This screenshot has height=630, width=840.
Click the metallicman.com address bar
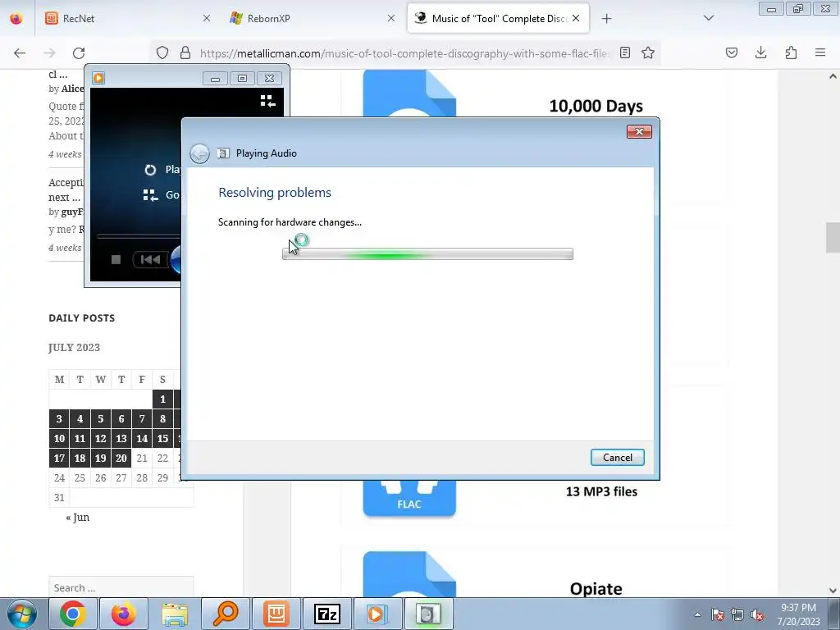(404, 53)
